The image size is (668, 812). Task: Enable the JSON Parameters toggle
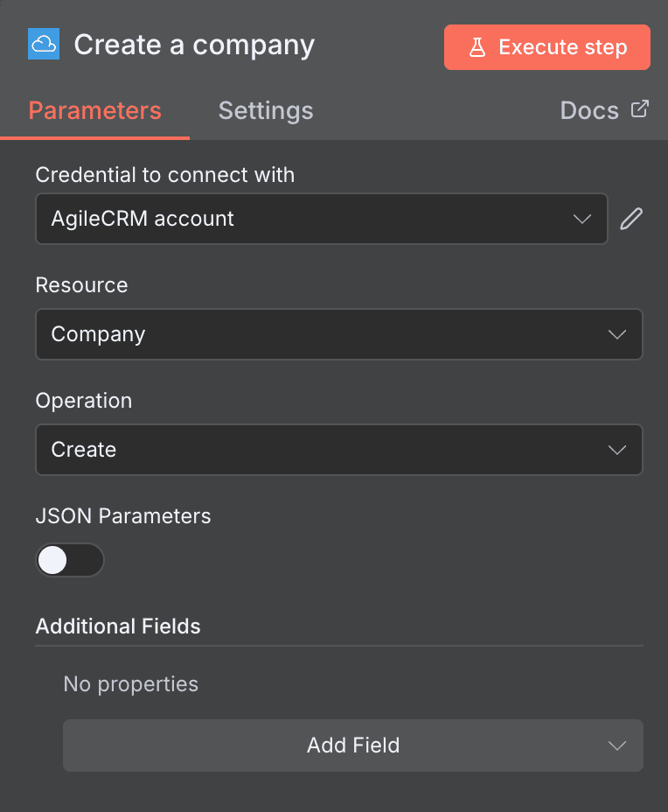coord(70,560)
